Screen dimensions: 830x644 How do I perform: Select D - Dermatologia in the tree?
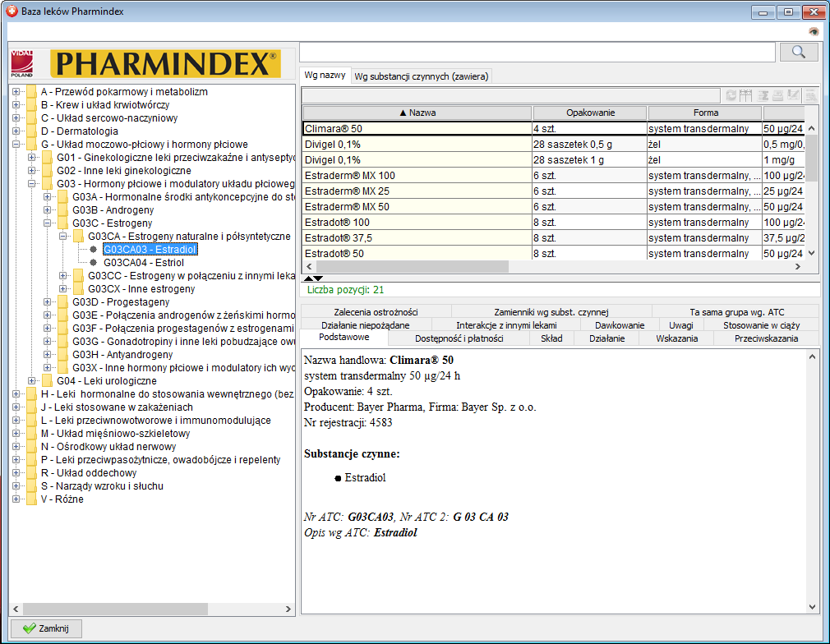pos(80,131)
